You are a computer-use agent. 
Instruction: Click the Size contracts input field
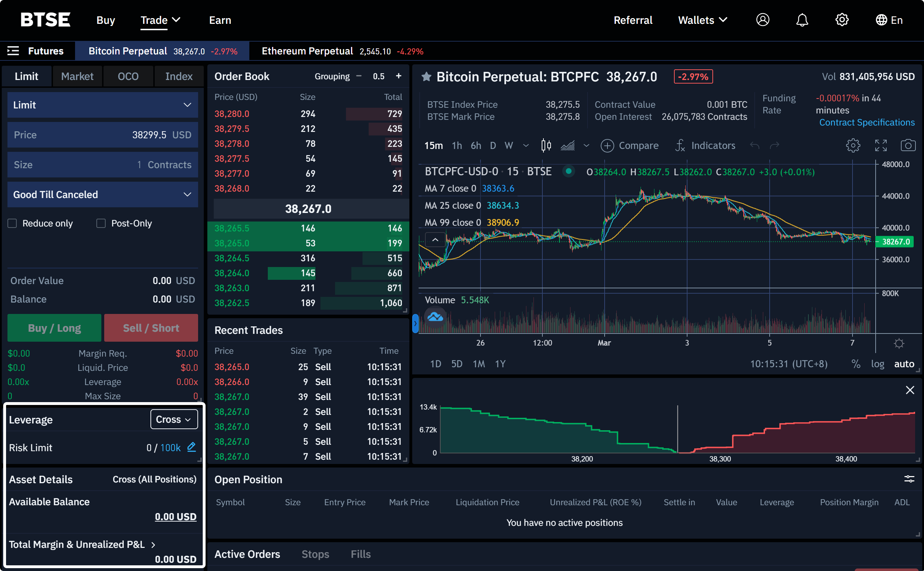point(103,165)
